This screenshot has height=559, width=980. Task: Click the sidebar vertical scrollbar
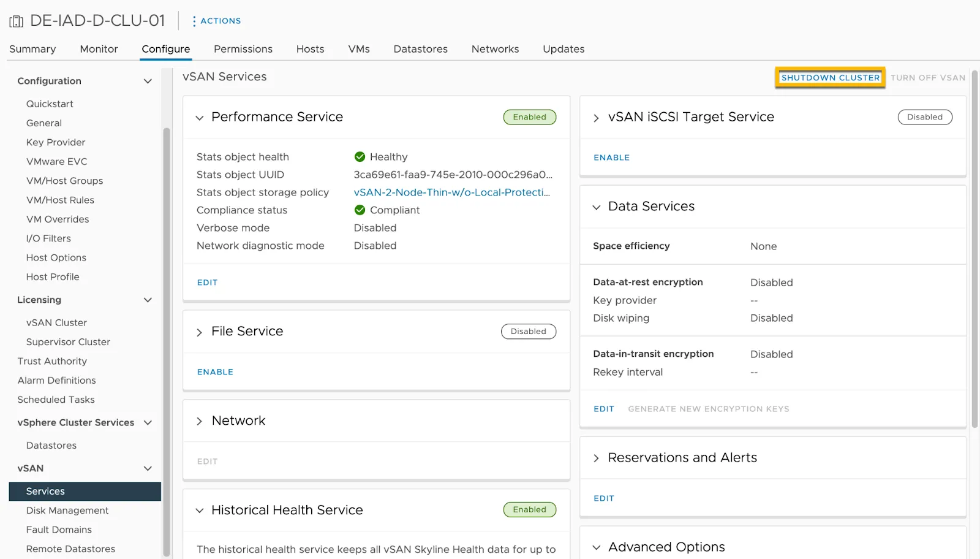167,340
